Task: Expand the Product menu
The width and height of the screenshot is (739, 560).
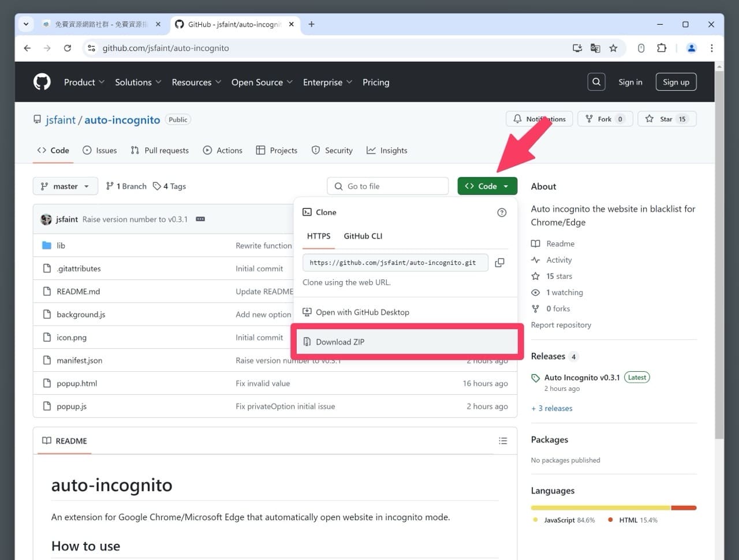Action: pyautogui.click(x=84, y=82)
